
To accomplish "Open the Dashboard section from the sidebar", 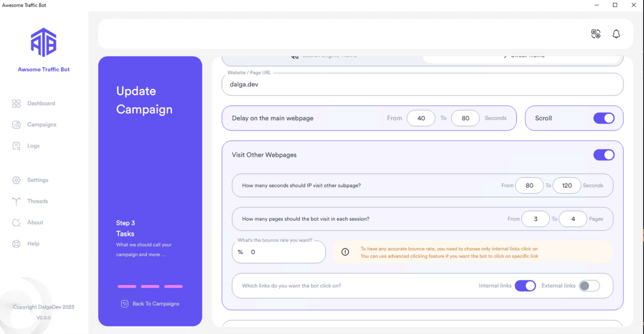I will coord(41,103).
